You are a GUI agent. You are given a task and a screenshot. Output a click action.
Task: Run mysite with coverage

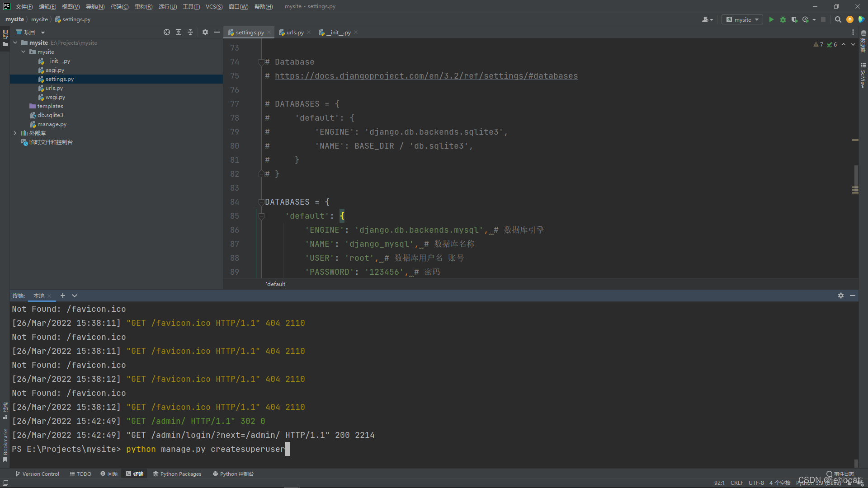(794, 19)
